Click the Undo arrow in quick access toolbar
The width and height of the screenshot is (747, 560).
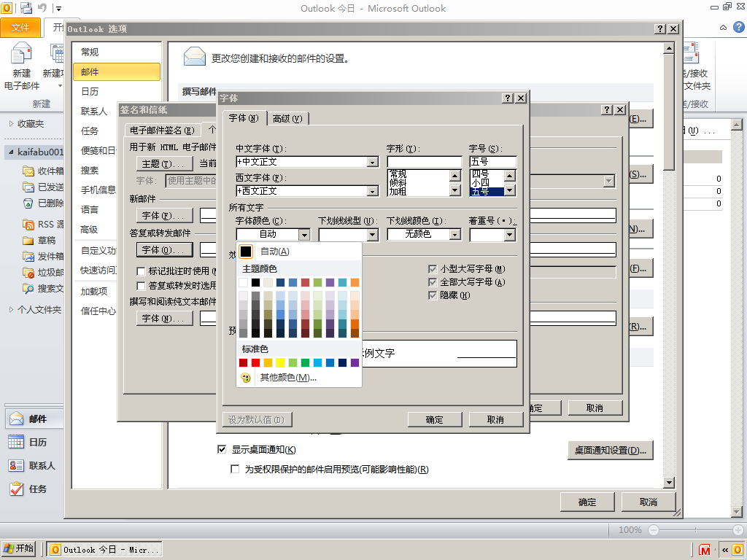click(x=42, y=7)
